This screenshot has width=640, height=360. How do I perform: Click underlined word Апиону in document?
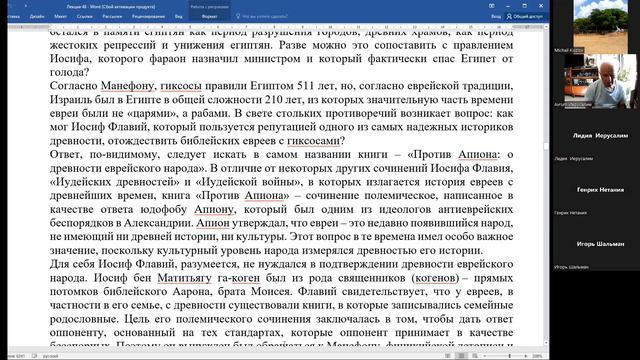coord(214,209)
